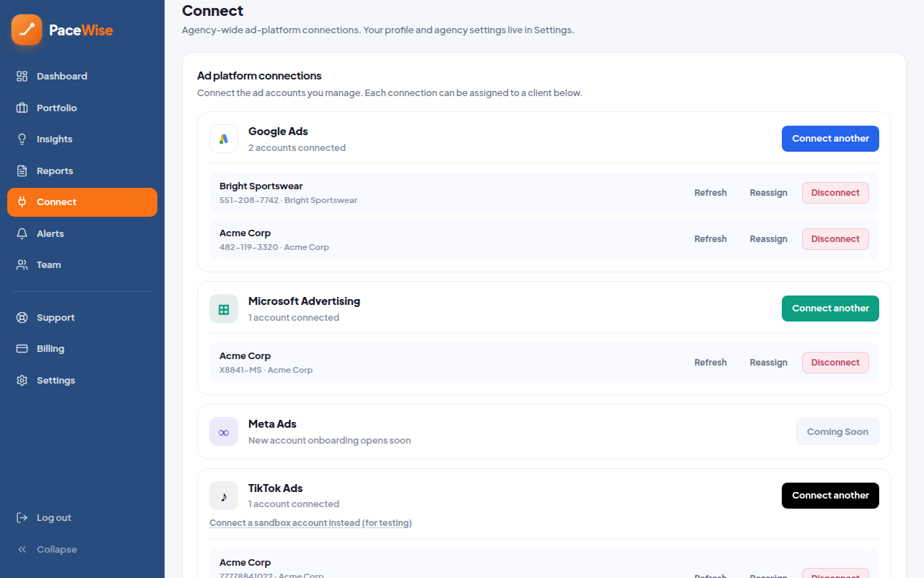Connect another Microsoft Advertising account
This screenshot has height=578, width=924.
click(x=830, y=309)
